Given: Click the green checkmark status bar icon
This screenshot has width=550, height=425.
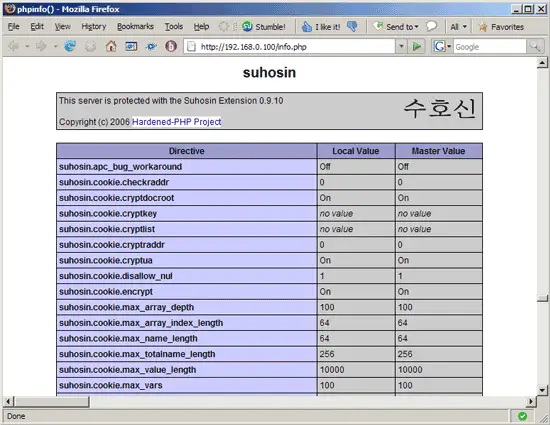Looking at the screenshot, I should tap(522, 416).
